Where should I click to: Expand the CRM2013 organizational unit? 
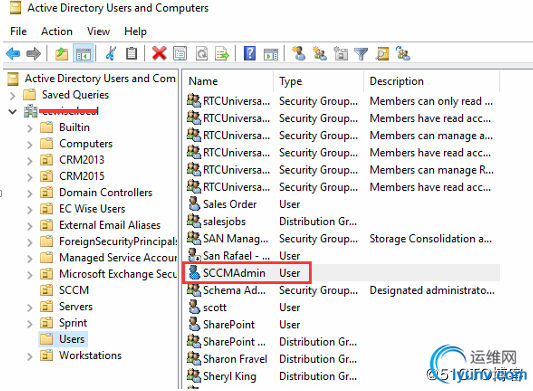[30, 160]
